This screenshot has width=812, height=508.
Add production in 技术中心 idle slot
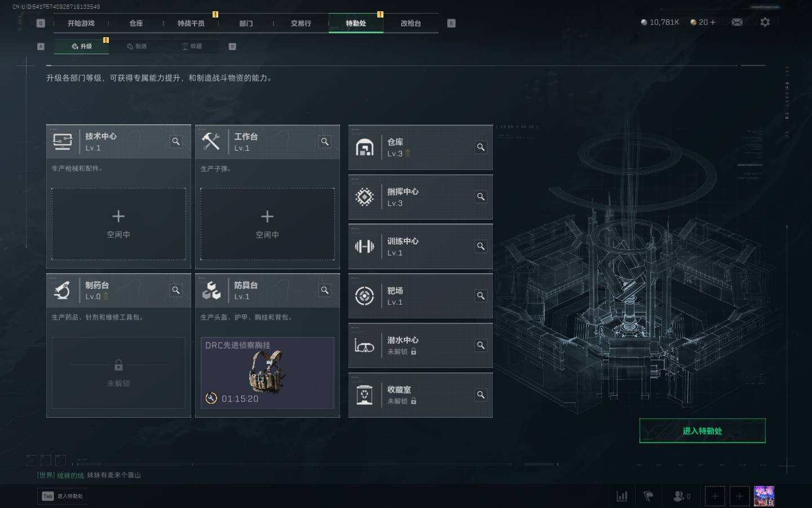[118, 224]
